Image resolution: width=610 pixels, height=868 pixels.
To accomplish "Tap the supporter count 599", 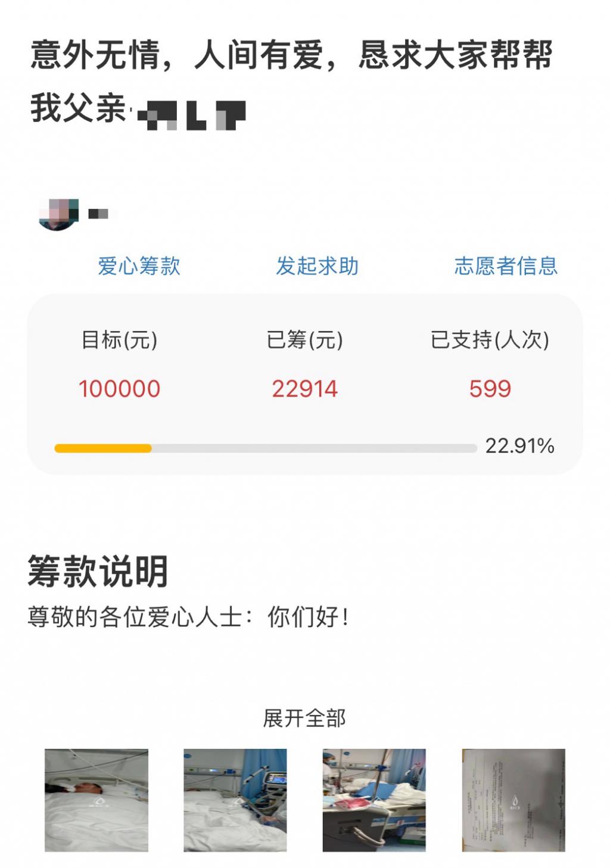I will 490,389.
